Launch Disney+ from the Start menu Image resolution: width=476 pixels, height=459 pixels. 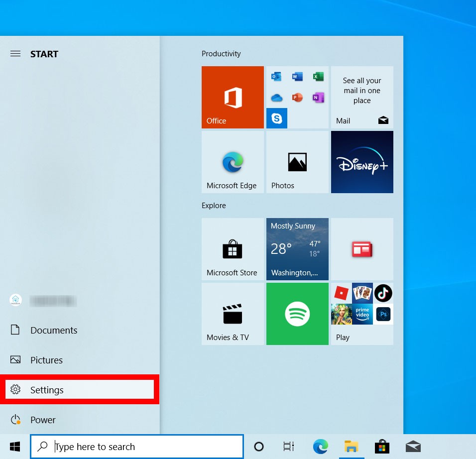point(362,162)
